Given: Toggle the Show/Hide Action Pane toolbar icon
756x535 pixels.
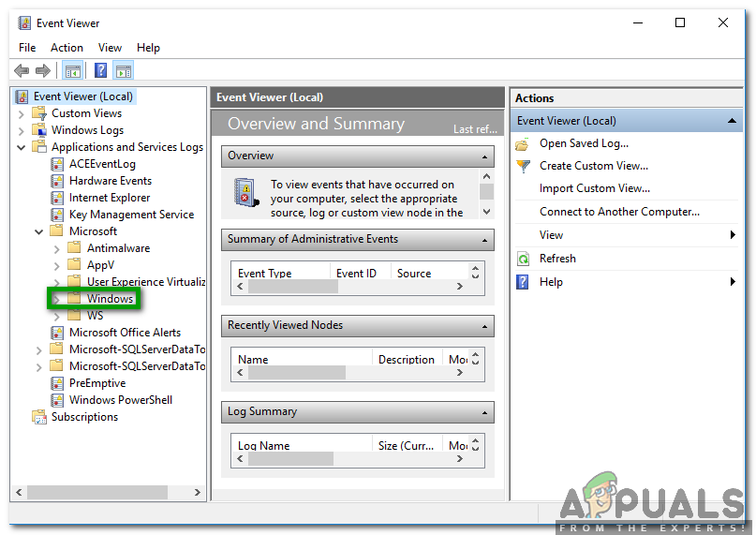Looking at the screenshot, I should tap(124, 71).
